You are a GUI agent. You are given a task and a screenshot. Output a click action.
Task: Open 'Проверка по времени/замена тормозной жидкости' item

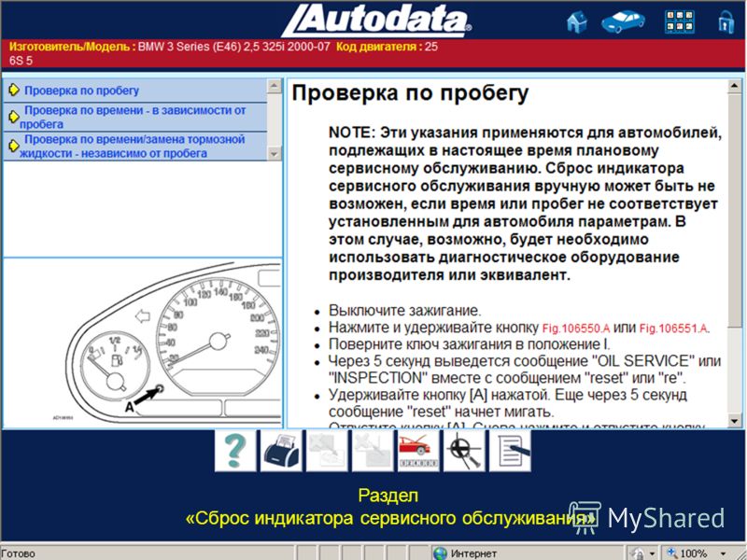coord(132,147)
